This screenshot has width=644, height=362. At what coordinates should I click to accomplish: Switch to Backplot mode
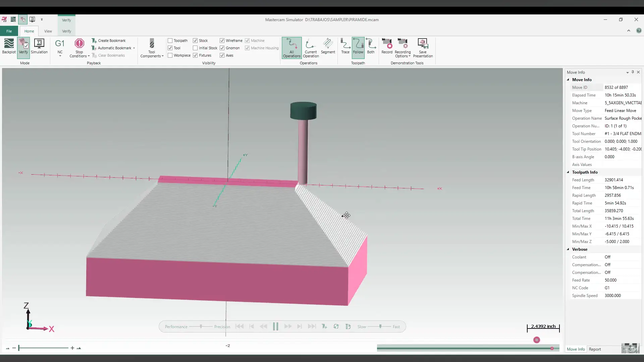(x=9, y=46)
